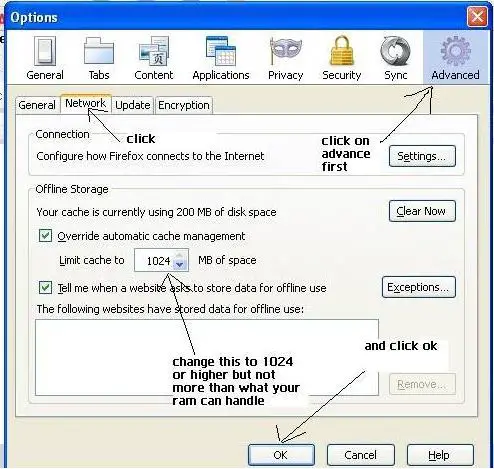The height and width of the screenshot is (469, 494).
Task: Toggle Override automatic cache management checkbox
Action: coord(45,236)
